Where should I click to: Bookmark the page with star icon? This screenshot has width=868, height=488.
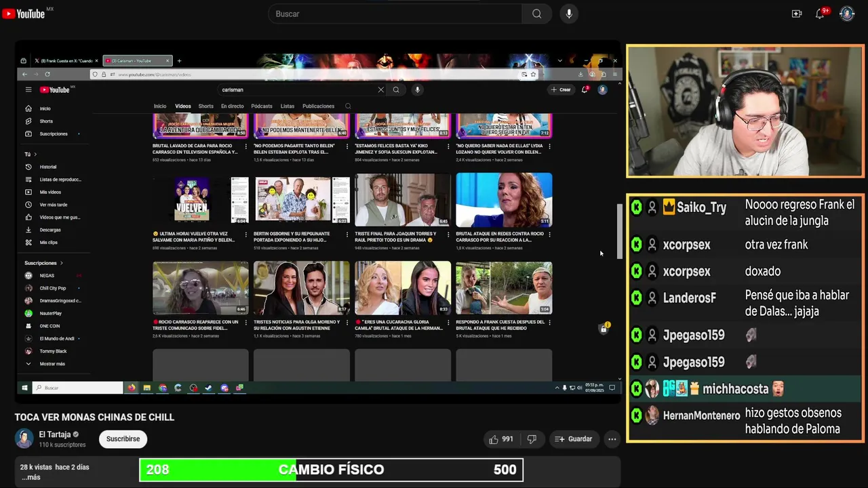coord(533,75)
